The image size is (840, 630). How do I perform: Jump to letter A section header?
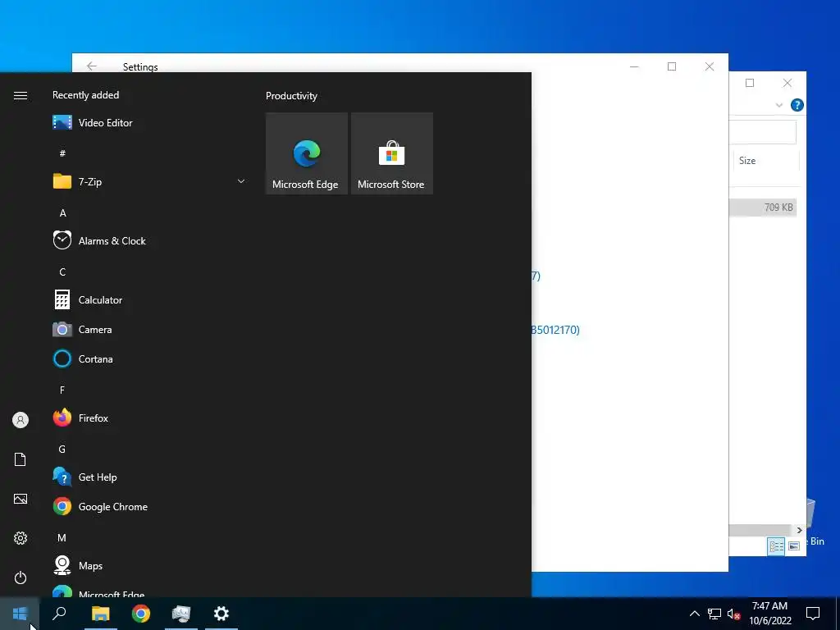click(x=62, y=213)
